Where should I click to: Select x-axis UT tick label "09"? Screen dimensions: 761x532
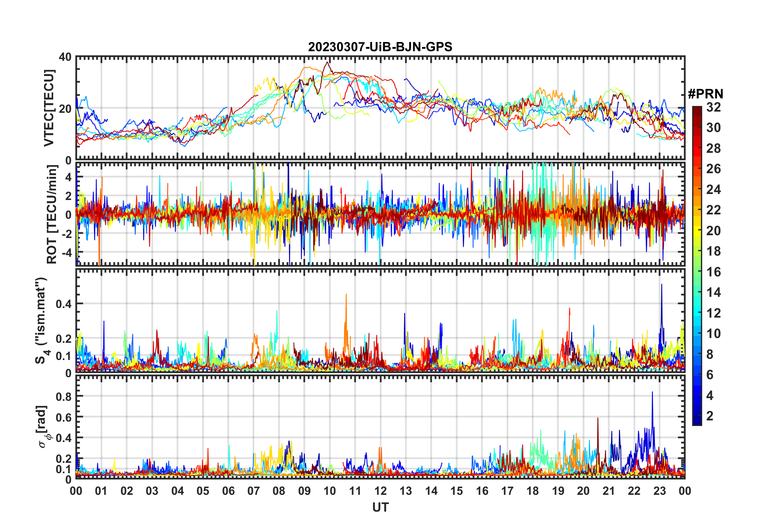coord(304,491)
